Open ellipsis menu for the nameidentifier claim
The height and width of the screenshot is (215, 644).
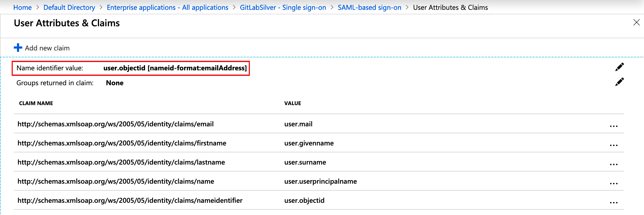pos(613,203)
